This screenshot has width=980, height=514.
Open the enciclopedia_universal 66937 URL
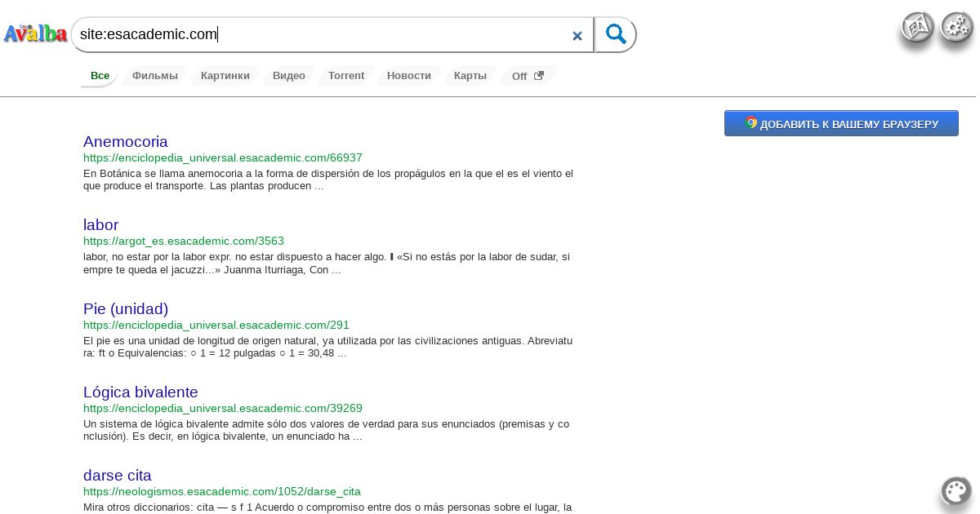pyautogui.click(x=223, y=157)
